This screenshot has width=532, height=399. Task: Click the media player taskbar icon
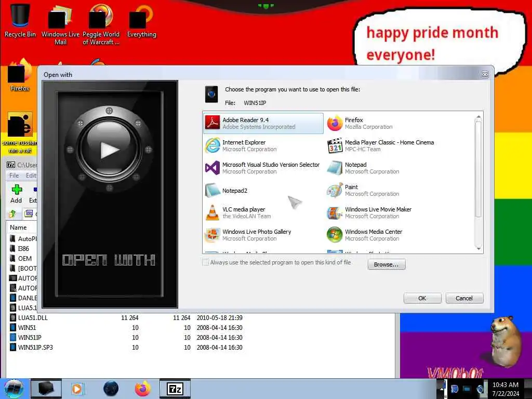(x=77, y=389)
